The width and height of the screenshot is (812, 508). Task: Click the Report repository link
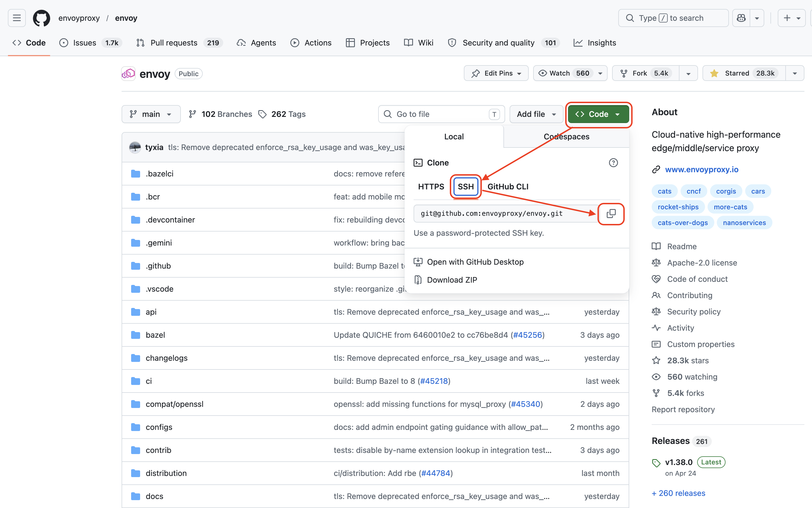pos(683,410)
